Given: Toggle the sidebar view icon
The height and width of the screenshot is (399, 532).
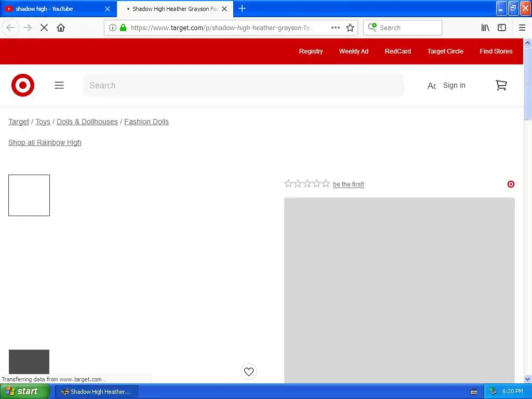Looking at the screenshot, I should tap(502, 28).
